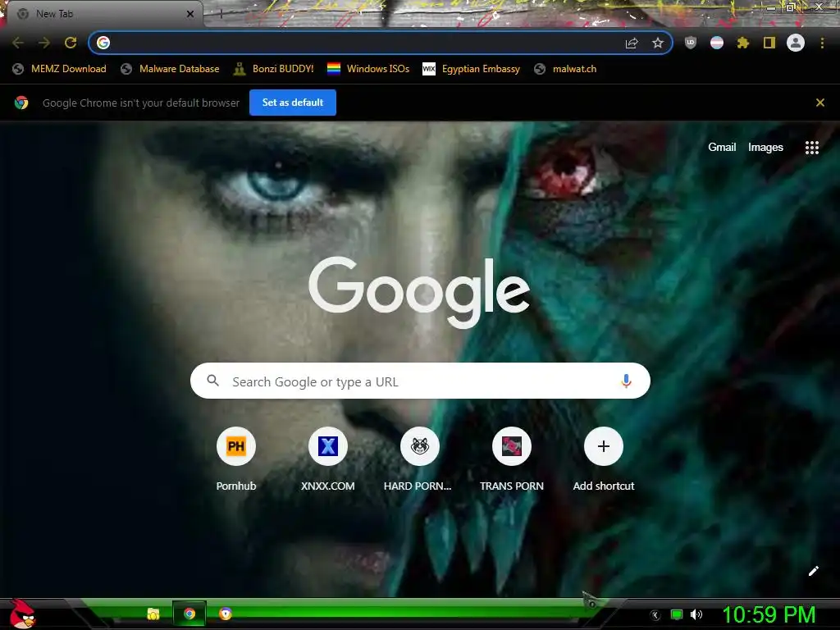Open the Images link
840x630 pixels.
pos(765,148)
